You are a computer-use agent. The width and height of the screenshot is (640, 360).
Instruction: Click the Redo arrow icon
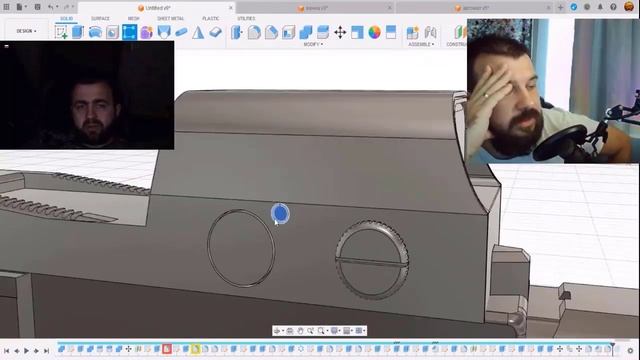click(67, 7)
